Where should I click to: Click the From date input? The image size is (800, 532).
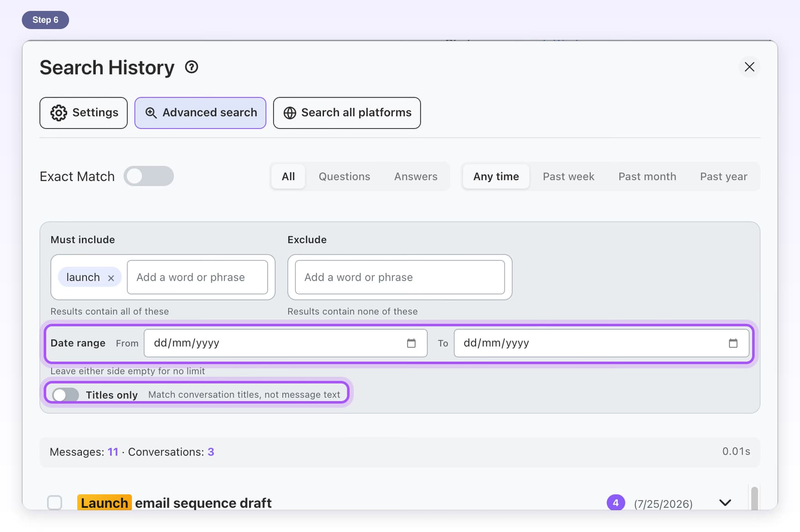(x=285, y=343)
